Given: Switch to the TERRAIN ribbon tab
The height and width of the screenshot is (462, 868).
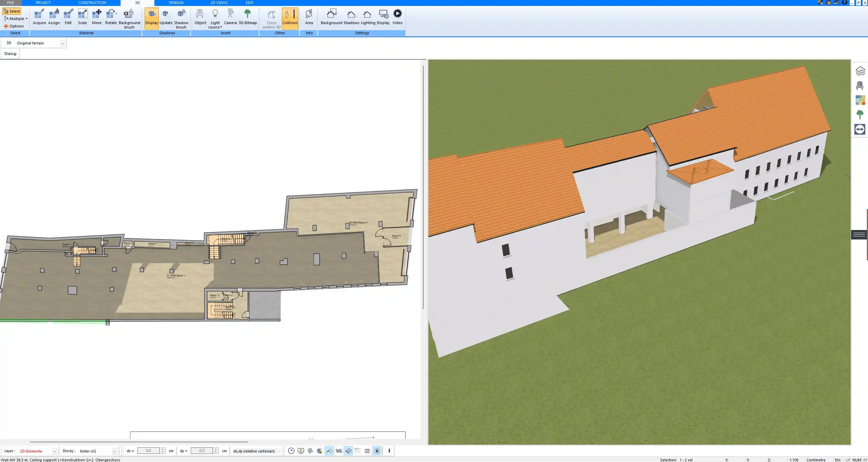Looking at the screenshot, I should click(176, 3).
